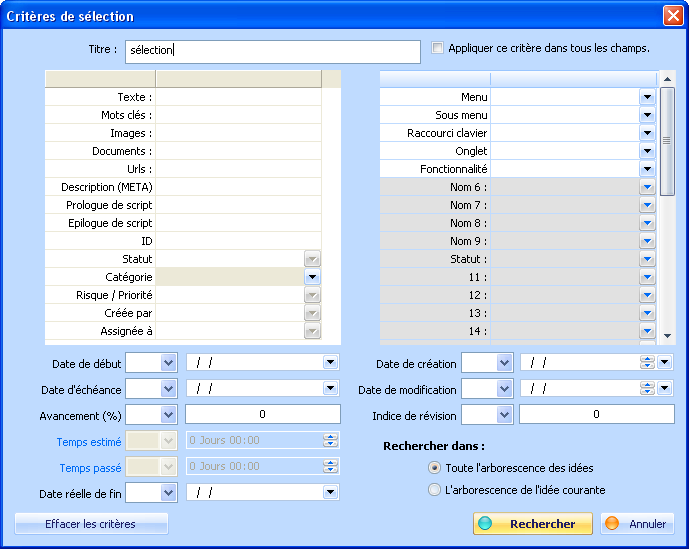Screen dimensions: 689x549
Task: Open the Date de début calendar dropdown
Action: [x=330, y=363]
